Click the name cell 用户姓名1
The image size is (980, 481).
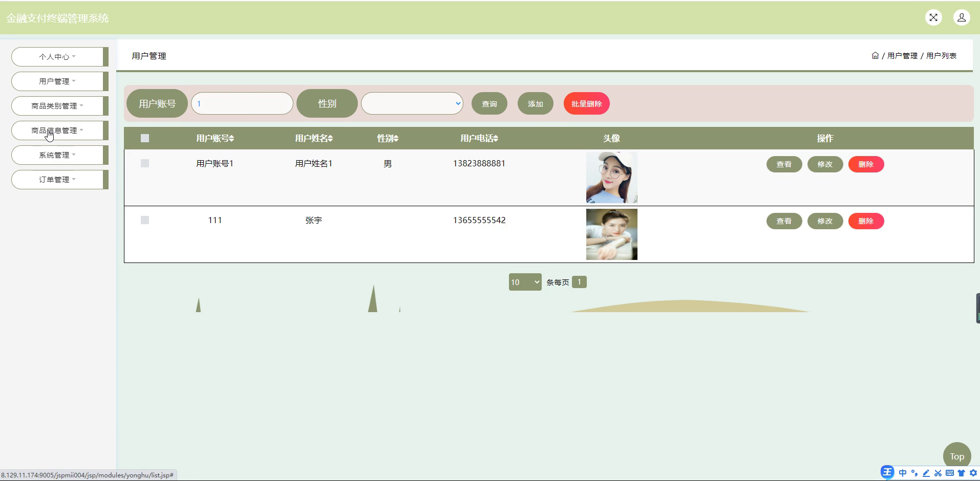(313, 163)
